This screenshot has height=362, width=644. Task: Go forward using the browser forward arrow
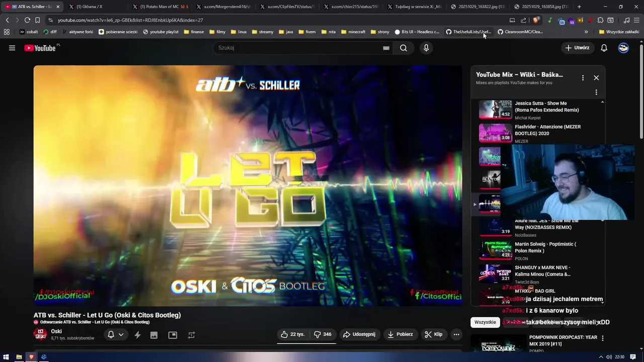click(x=17, y=20)
